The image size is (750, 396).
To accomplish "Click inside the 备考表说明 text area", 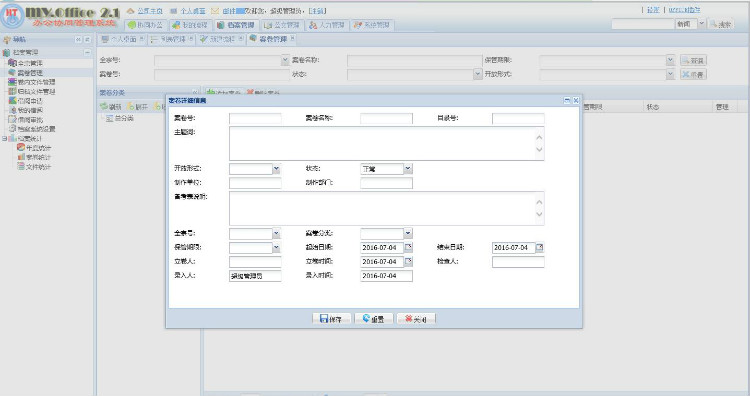I will click(x=386, y=209).
